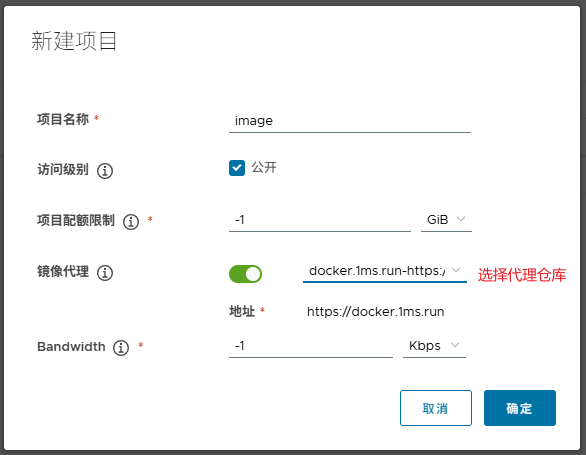Click the 新建项目 dialog title

click(74, 41)
